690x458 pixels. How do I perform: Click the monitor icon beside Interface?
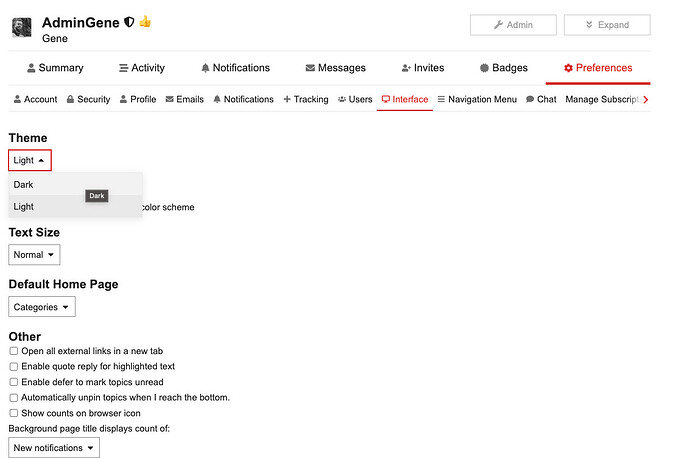[386, 99]
